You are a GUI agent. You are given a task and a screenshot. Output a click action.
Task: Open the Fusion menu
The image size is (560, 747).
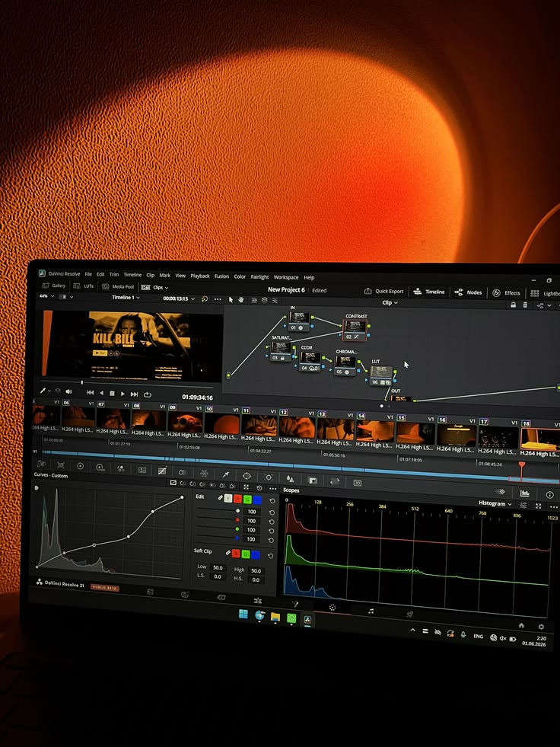coord(221,276)
